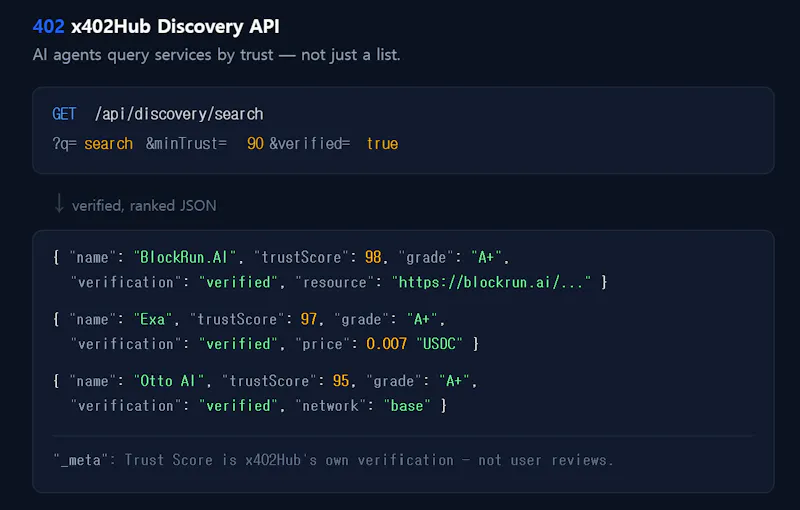Select the "Otto AI" name value
The image size is (800, 510).
click(168, 381)
